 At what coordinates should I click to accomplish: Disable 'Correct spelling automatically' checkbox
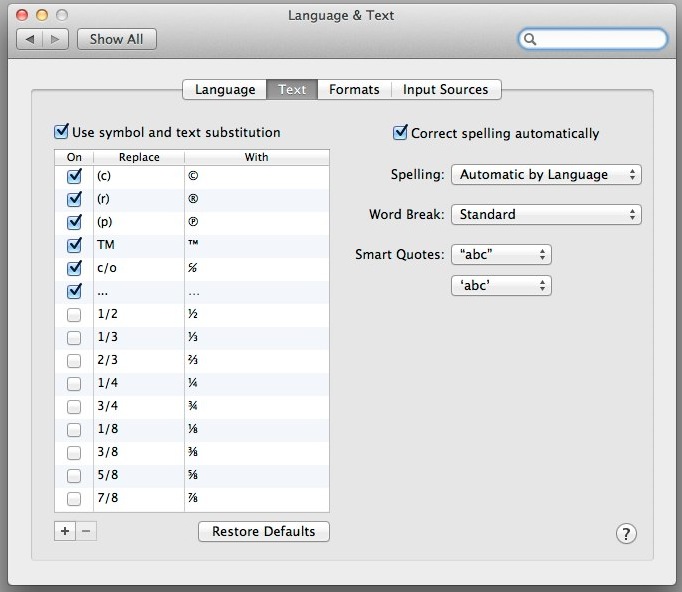point(401,133)
